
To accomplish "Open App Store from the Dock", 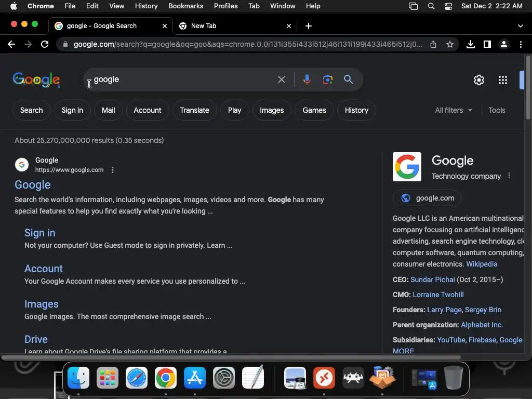I will coord(195,378).
